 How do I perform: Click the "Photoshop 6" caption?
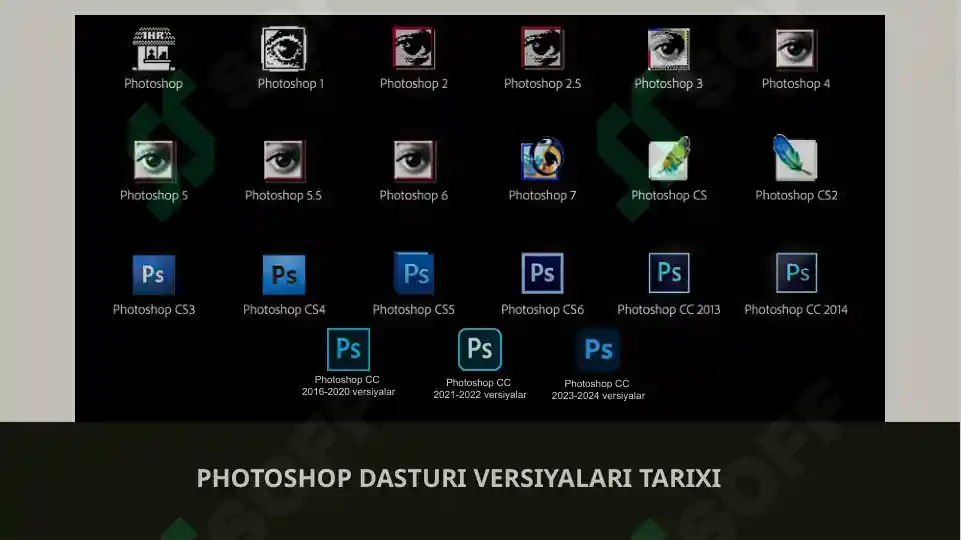[414, 196]
